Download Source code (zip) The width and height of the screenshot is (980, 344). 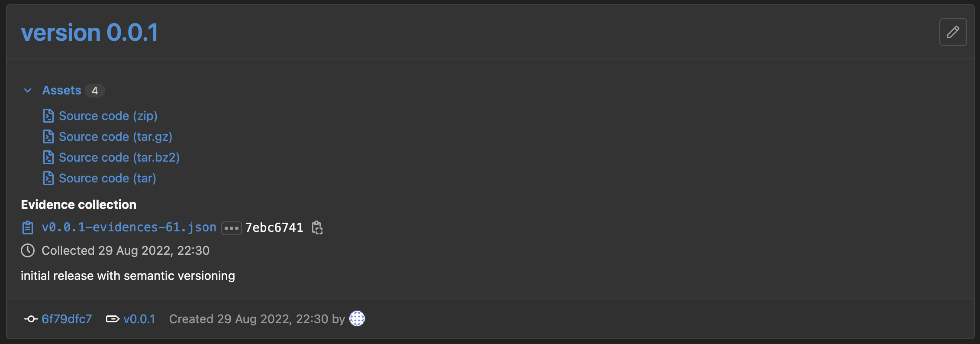pyautogui.click(x=108, y=116)
